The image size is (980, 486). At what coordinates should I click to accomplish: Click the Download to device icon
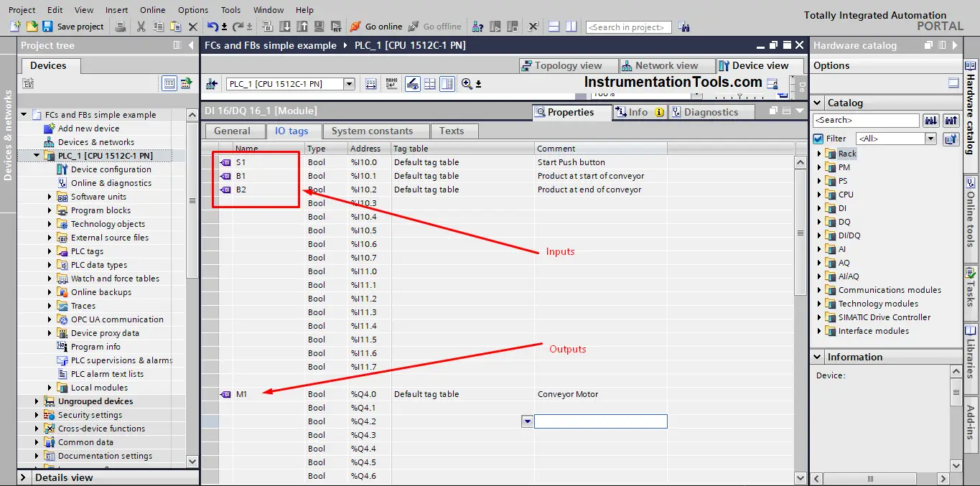284,27
